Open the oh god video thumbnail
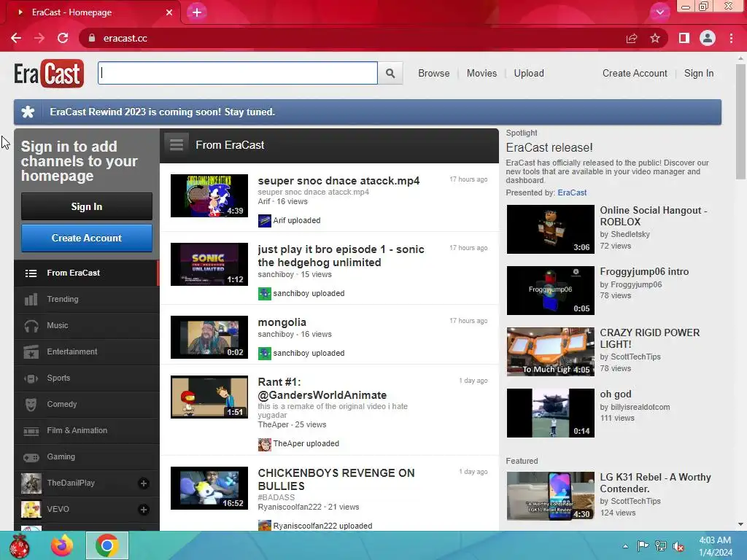Viewport: 747px width, 560px height. 550,413
